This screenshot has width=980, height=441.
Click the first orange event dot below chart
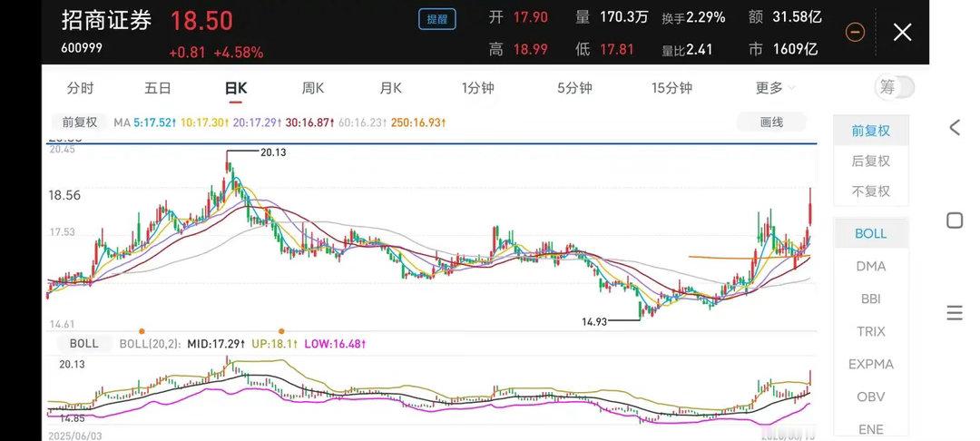(x=142, y=331)
